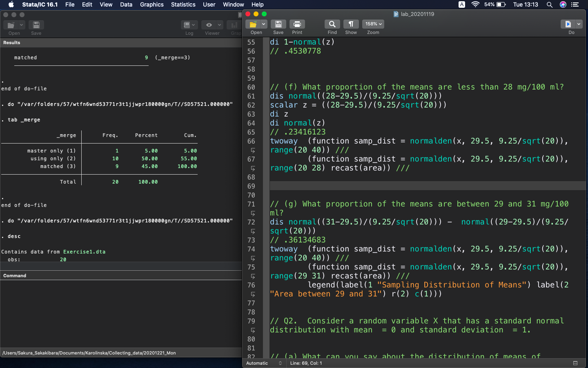588x368 pixels.
Task: Click the Graph icon in the Stata toolbar
Action: click(234, 25)
